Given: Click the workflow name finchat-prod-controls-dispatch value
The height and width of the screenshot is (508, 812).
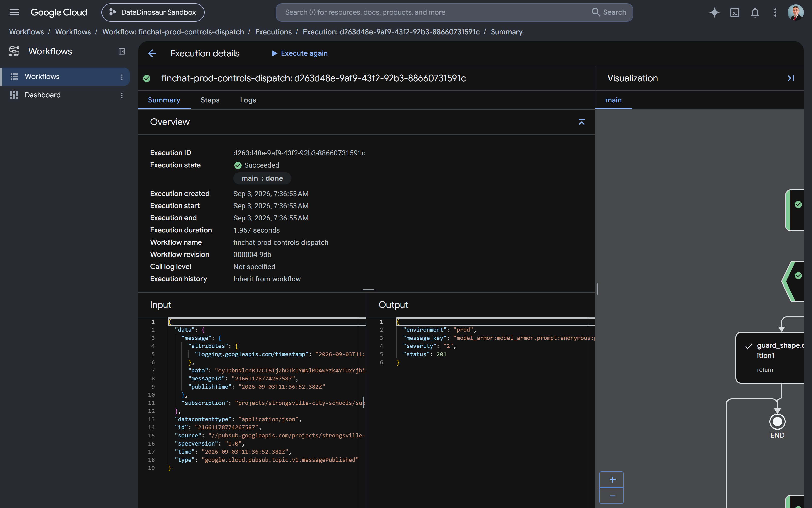Looking at the screenshot, I should pos(281,243).
